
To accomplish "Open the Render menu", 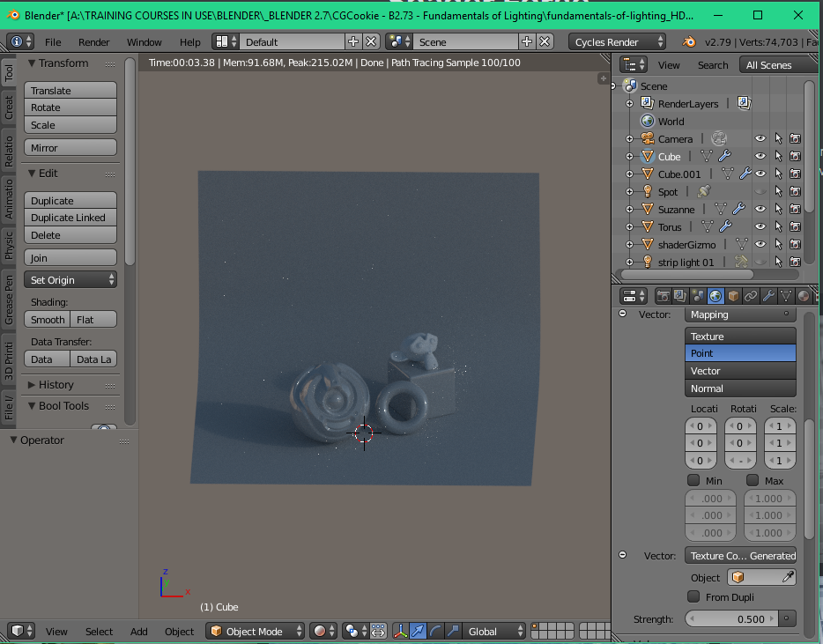I will tap(93, 41).
